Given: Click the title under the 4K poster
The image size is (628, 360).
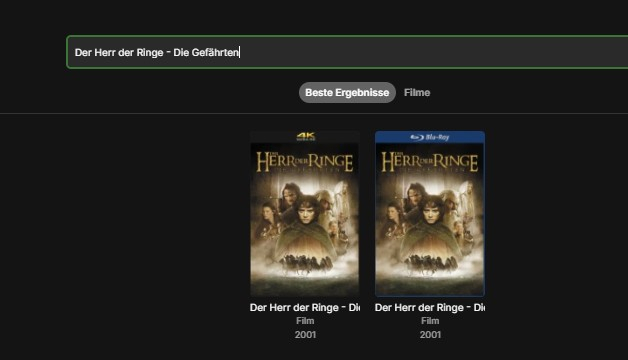Looking at the screenshot, I should point(305,308).
